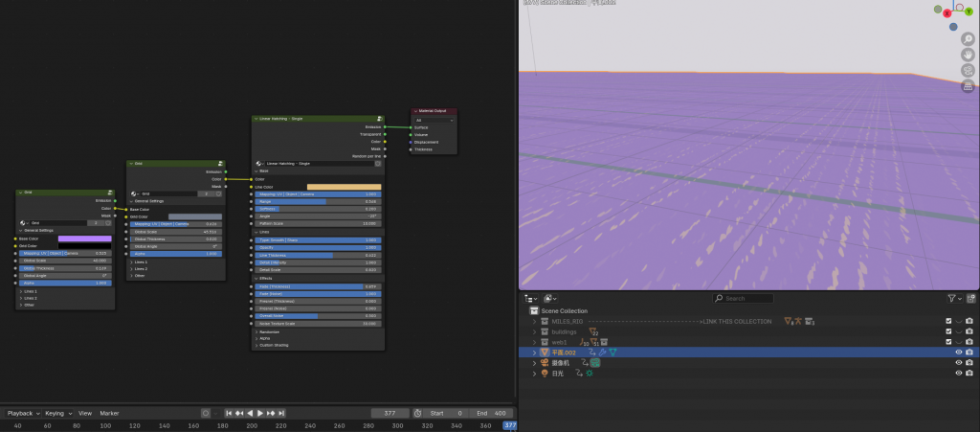
Task: Click the Line Color swatch in hatching node
Action: (x=344, y=187)
